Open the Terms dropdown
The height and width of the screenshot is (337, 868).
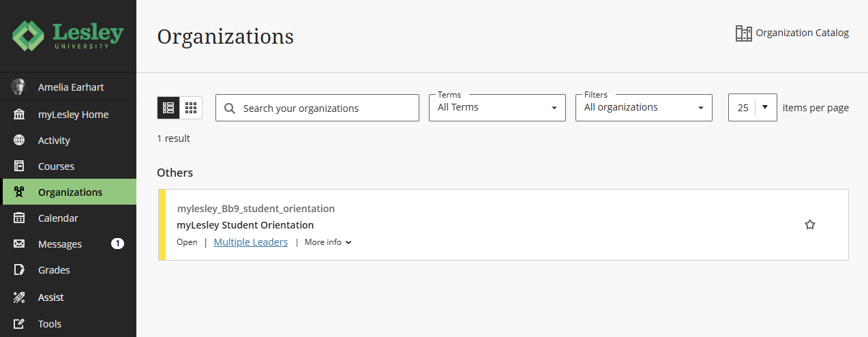click(497, 108)
